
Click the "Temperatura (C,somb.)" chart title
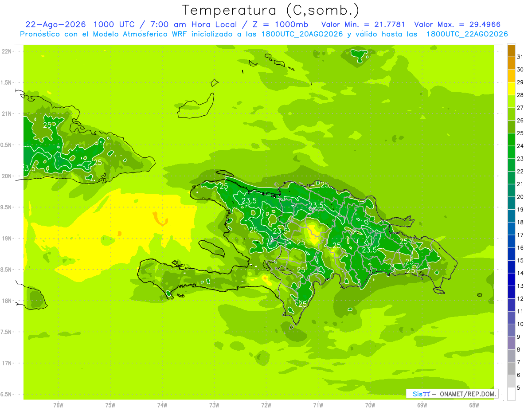point(271,10)
